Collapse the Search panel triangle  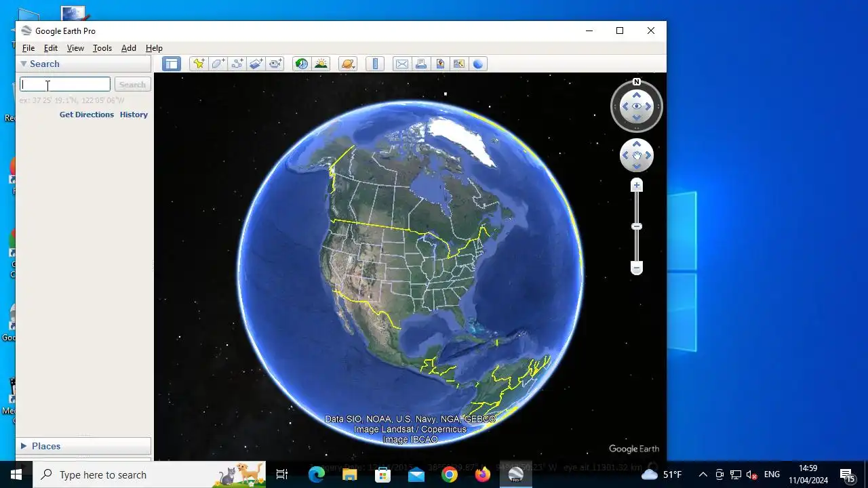click(x=24, y=64)
